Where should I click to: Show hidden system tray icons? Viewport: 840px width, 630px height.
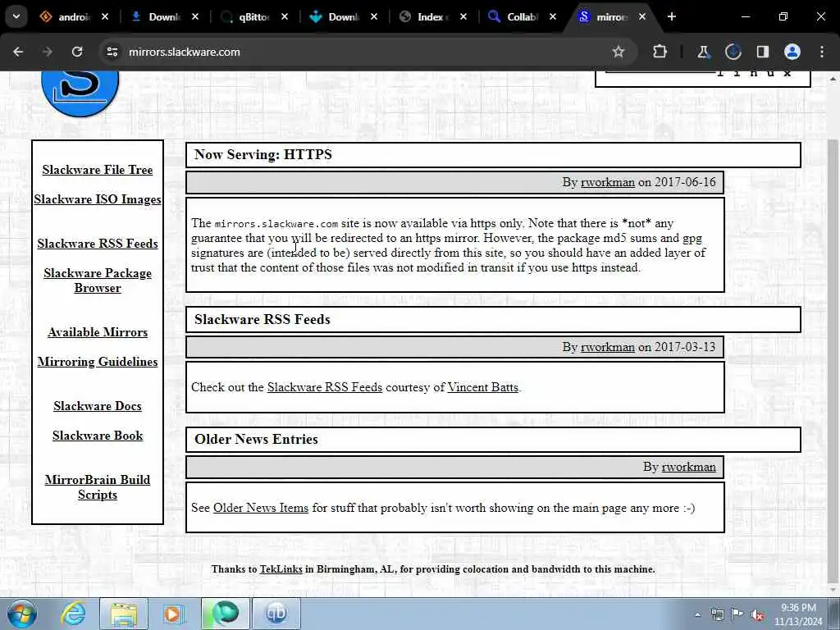pos(698,615)
